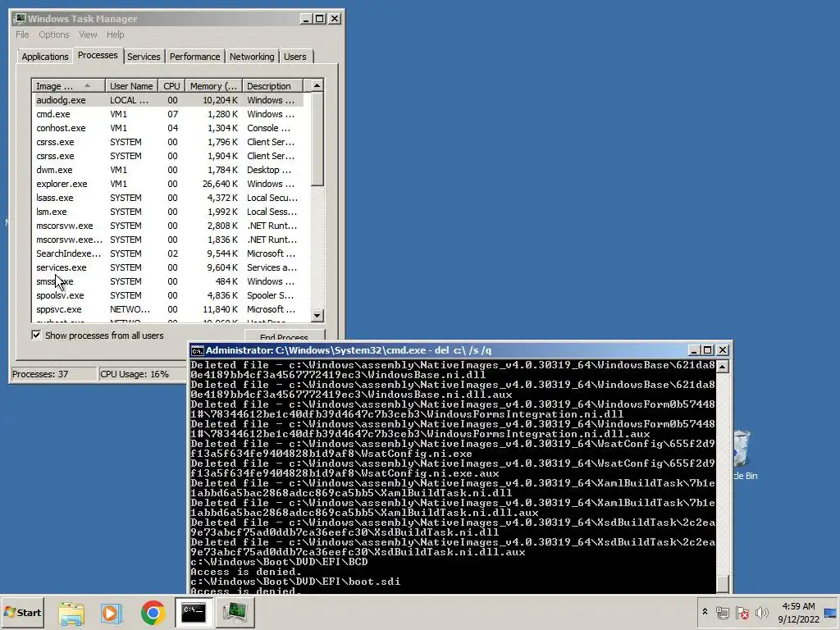Sort by Memory column header
This screenshot has height=630, width=840.
point(214,85)
